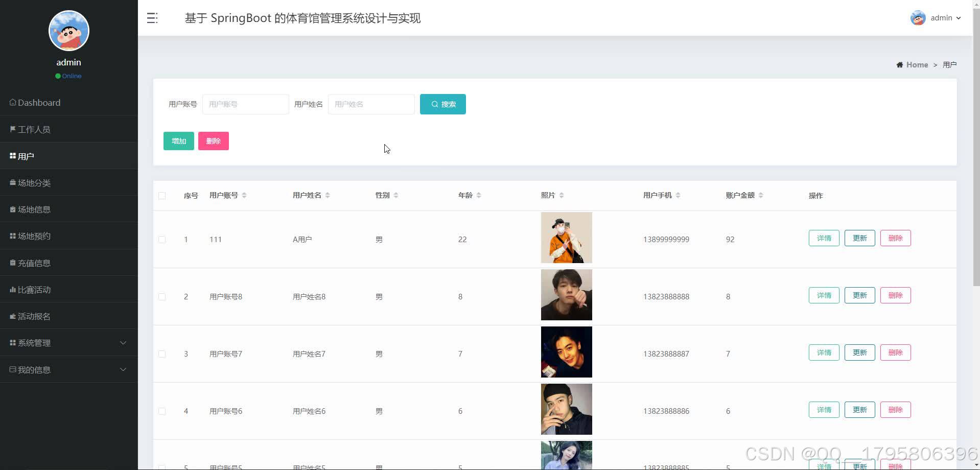This screenshot has width=980, height=470.
Task: Open the 工作人员 menu item
Action: tap(69, 129)
